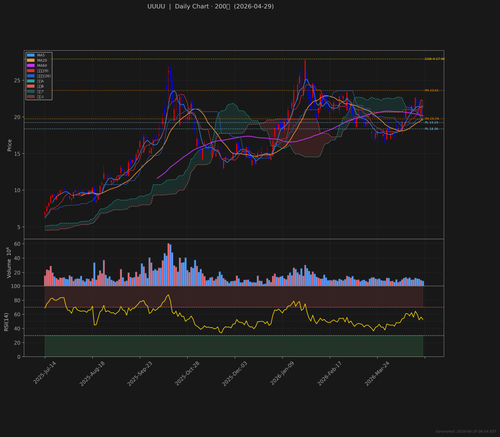Viewport: 500px width, 437px height.
Task: Click the blue MA5 legend swatch
Action: [x=31, y=55]
